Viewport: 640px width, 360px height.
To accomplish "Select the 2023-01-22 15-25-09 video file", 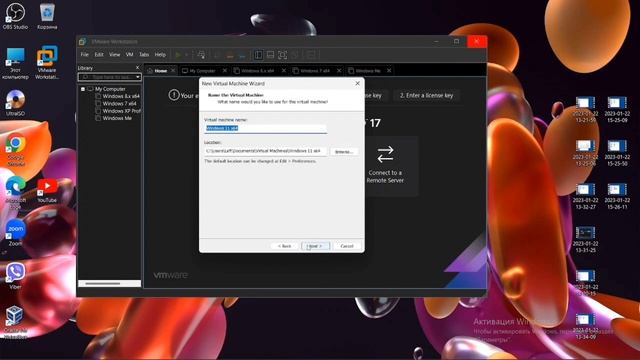I will click(x=617, y=109).
